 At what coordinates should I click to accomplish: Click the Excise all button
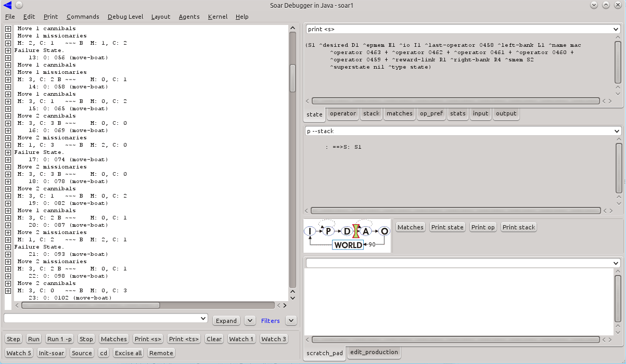point(128,353)
